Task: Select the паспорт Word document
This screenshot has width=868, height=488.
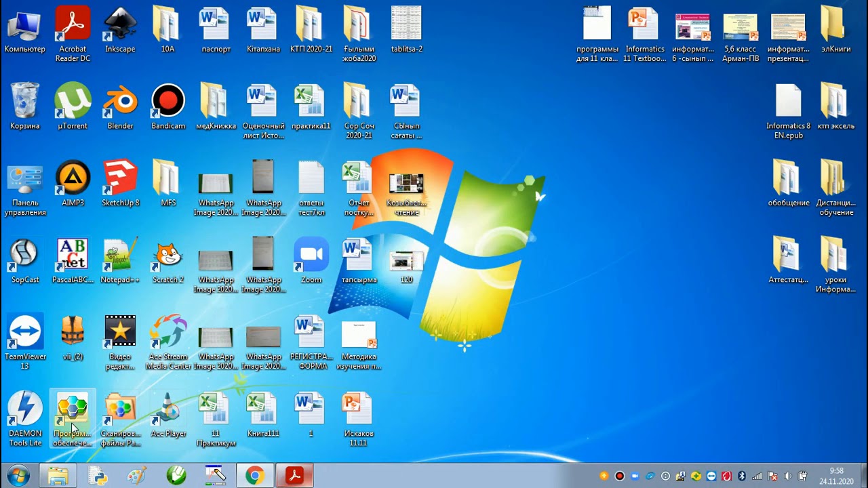Action: pos(216,30)
